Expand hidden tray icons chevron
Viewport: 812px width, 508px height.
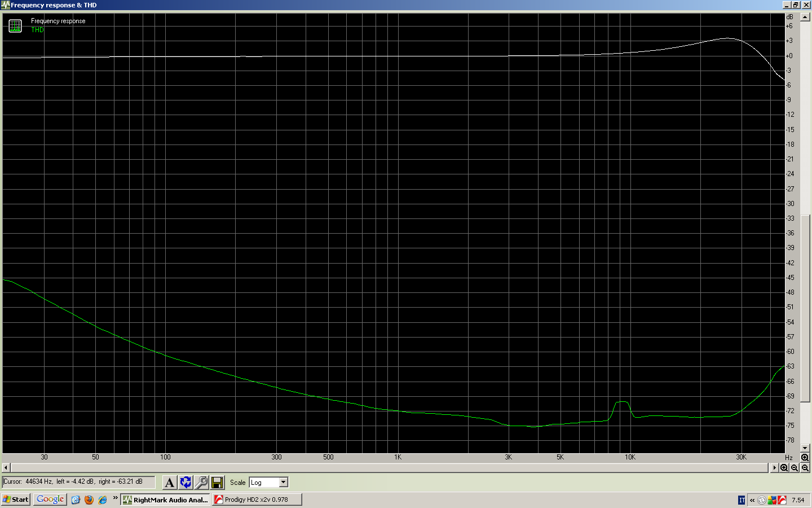pyautogui.click(x=752, y=500)
